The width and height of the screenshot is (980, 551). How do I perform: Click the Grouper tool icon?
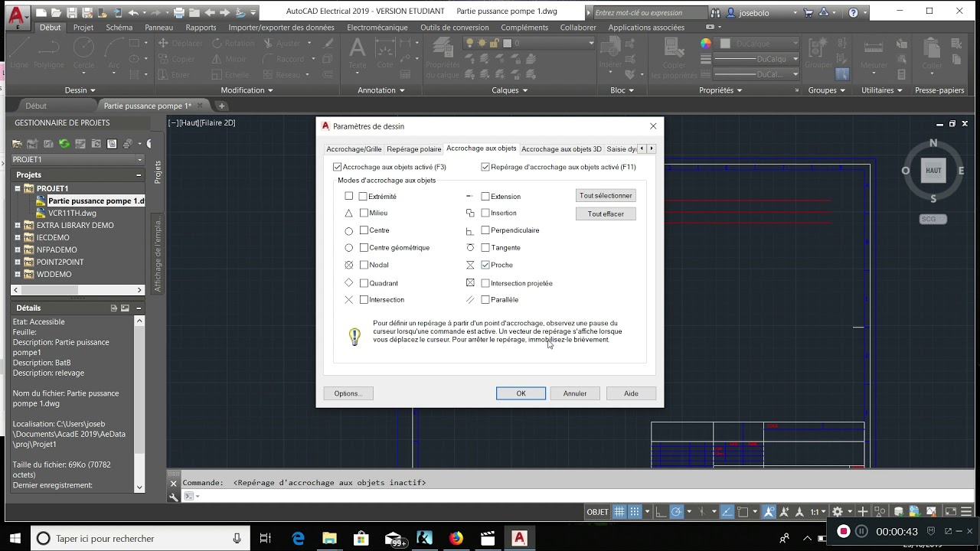pyautogui.click(x=818, y=54)
